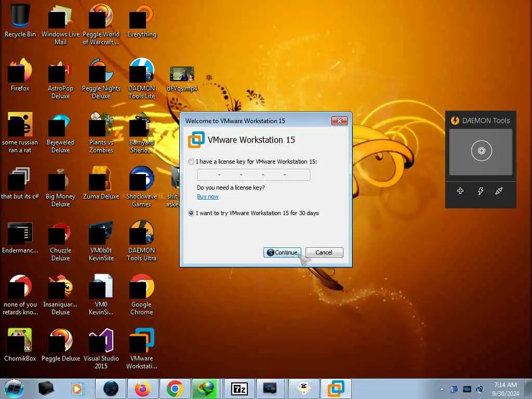The height and width of the screenshot is (399, 532).
Task: Select 'some russian ran a rat' icon
Action: point(20,132)
